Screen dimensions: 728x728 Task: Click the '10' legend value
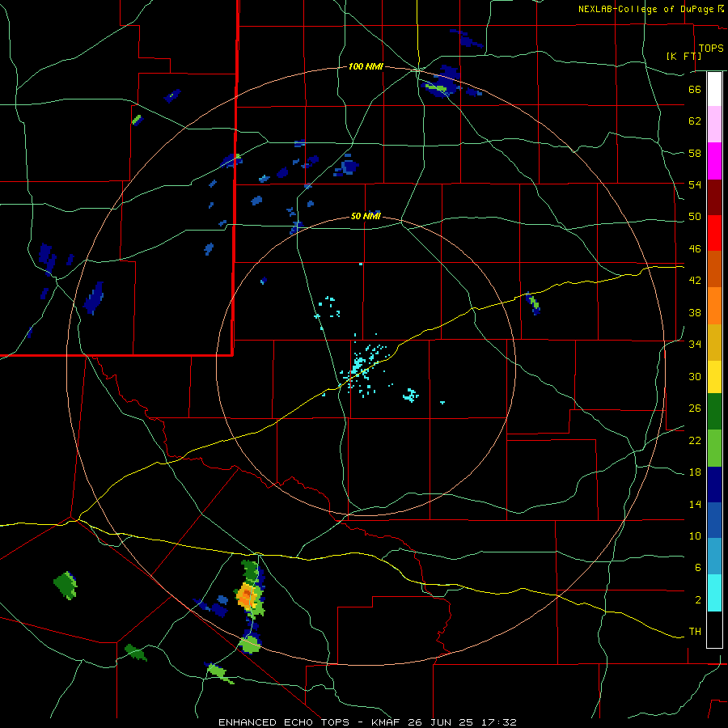pos(695,536)
